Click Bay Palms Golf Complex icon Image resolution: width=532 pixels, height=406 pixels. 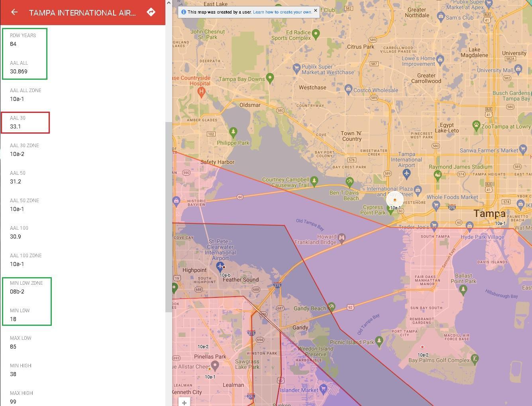(475, 359)
